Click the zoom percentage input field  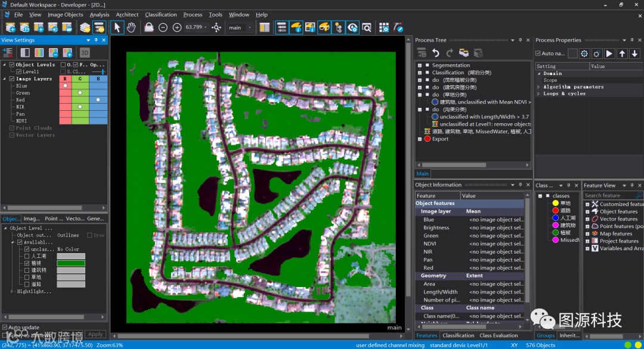pyautogui.click(x=194, y=27)
